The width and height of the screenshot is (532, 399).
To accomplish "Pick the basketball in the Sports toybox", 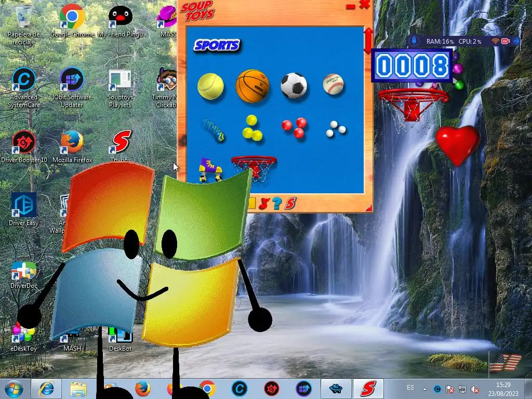I will coord(252,86).
